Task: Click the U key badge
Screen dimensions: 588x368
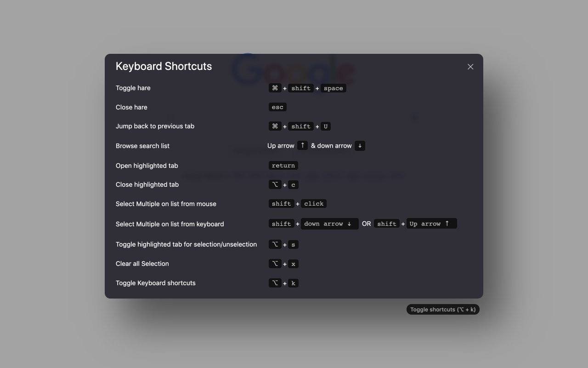Action: pyautogui.click(x=326, y=126)
